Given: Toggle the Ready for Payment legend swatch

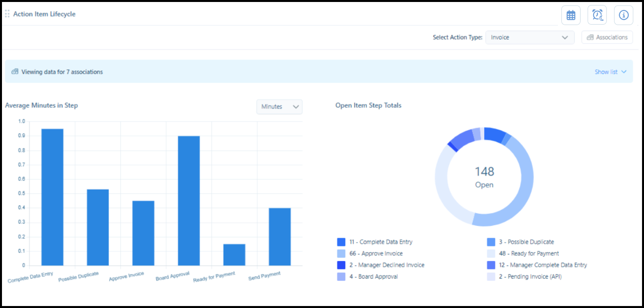Looking at the screenshot, I should click(x=491, y=254).
